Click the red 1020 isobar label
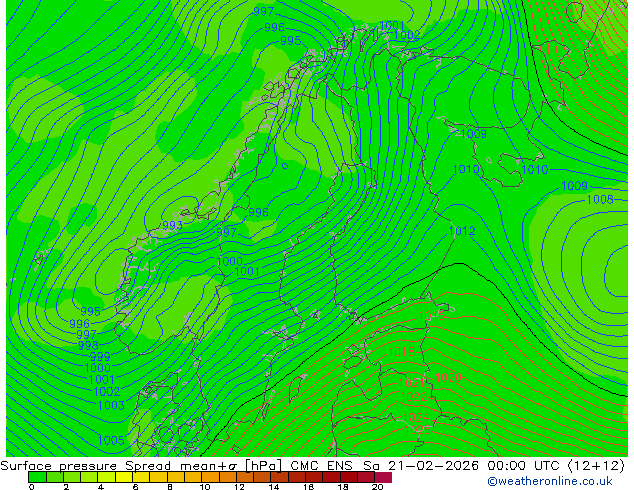The width and height of the screenshot is (634, 490). [x=448, y=378]
